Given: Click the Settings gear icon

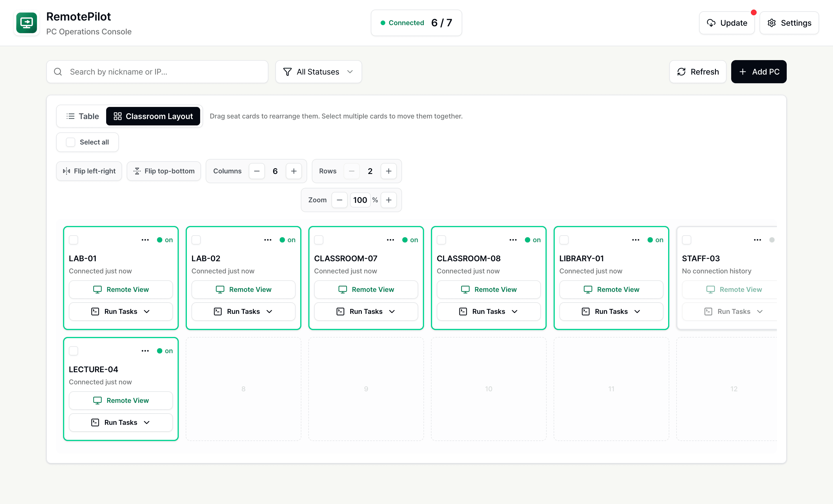Looking at the screenshot, I should pos(771,23).
